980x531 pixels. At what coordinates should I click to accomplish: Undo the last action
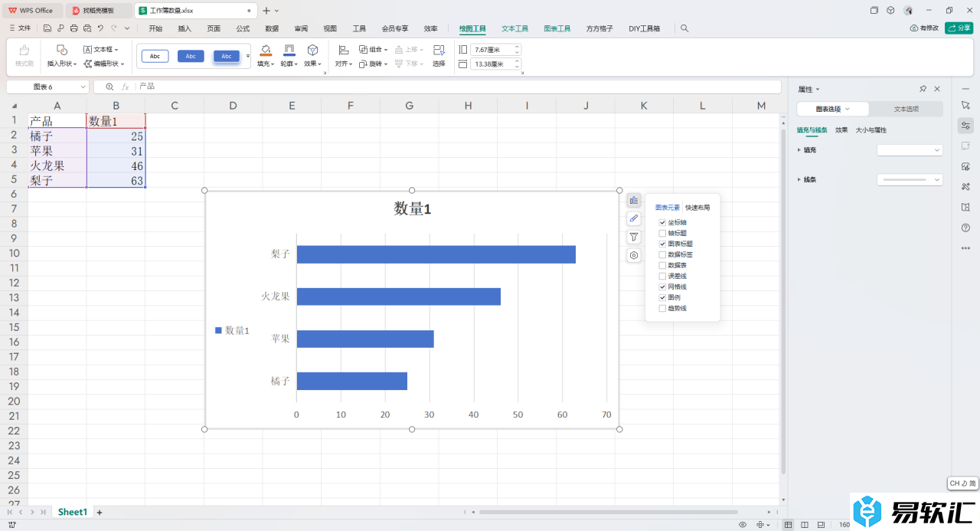point(100,28)
